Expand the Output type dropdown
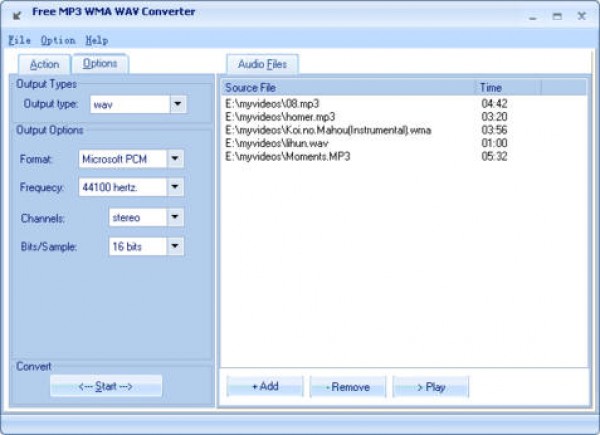Image resolution: width=600 pixels, height=435 pixels. (x=177, y=103)
